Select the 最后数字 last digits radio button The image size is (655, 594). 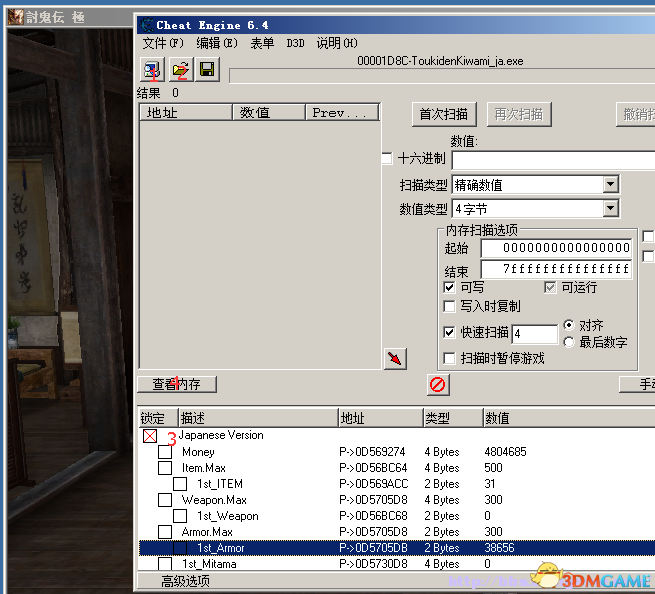(569, 342)
